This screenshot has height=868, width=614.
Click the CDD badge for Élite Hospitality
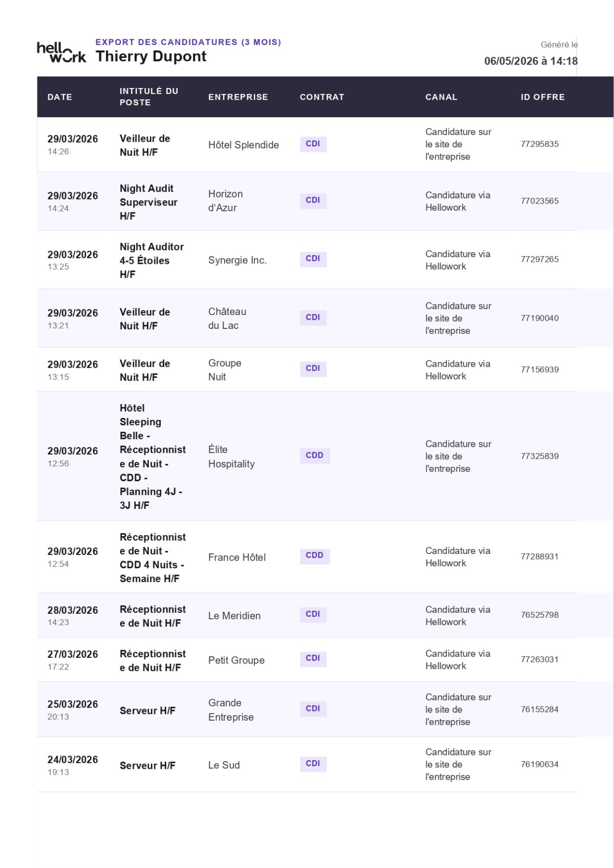pyautogui.click(x=315, y=455)
